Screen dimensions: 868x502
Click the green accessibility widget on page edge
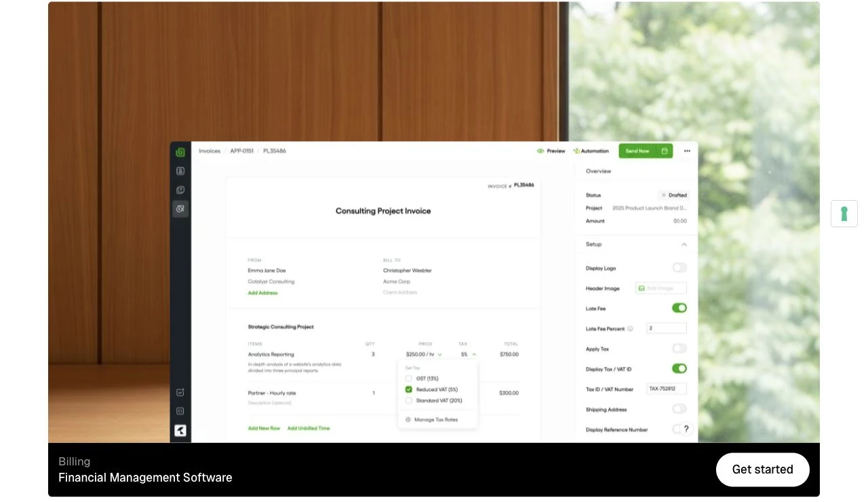point(844,214)
